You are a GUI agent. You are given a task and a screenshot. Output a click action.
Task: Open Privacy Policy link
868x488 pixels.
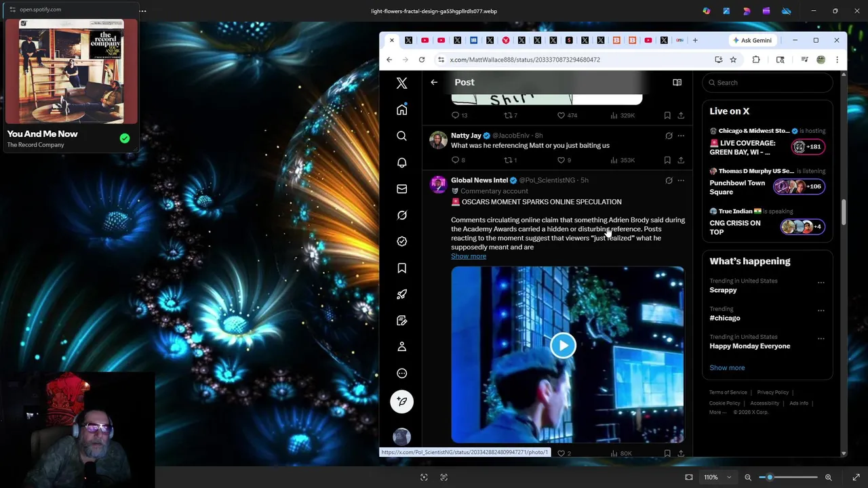pyautogui.click(x=772, y=392)
